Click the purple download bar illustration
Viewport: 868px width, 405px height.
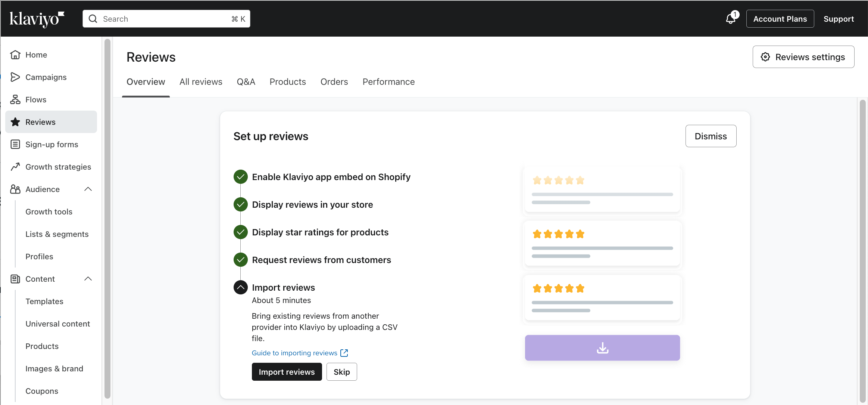point(602,348)
